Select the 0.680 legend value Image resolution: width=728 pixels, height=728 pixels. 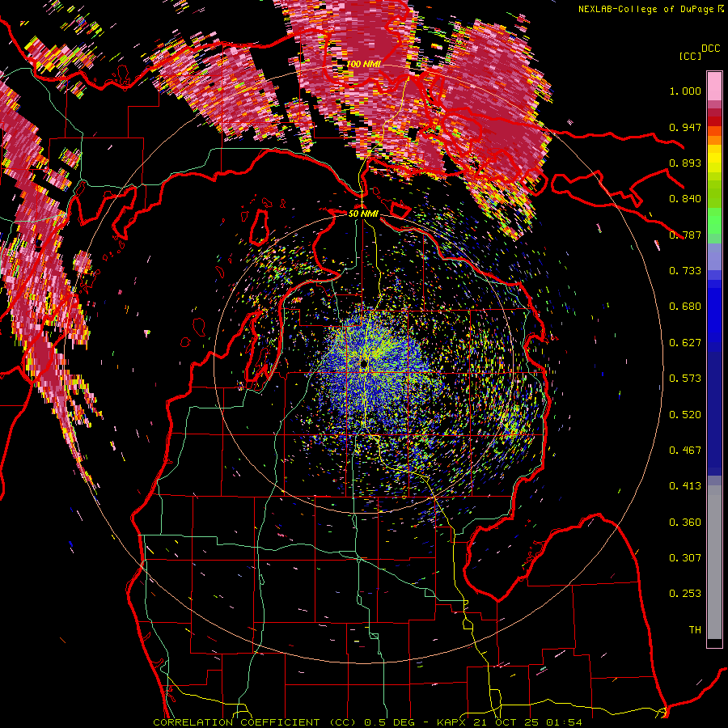click(x=685, y=307)
